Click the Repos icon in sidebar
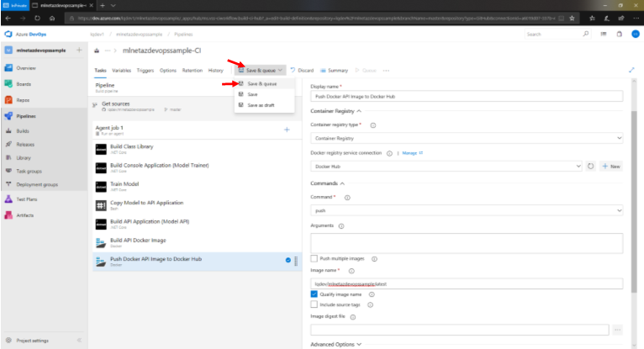The height and width of the screenshot is (349, 644). tap(9, 99)
